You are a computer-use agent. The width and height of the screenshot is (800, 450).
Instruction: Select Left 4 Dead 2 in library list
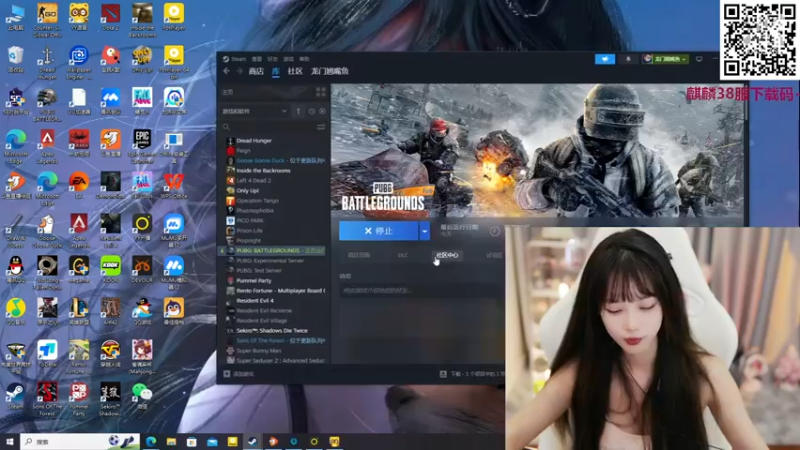pyautogui.click(x=254, y=180)
